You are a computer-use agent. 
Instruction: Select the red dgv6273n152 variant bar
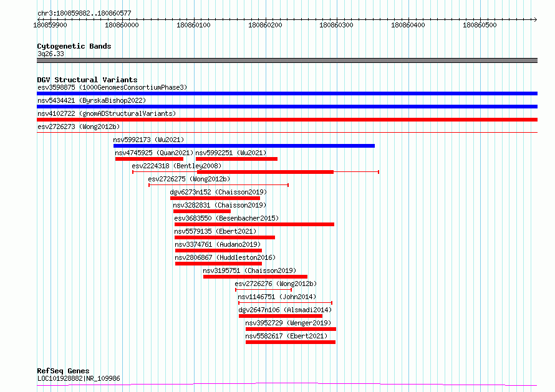(215, 198)
